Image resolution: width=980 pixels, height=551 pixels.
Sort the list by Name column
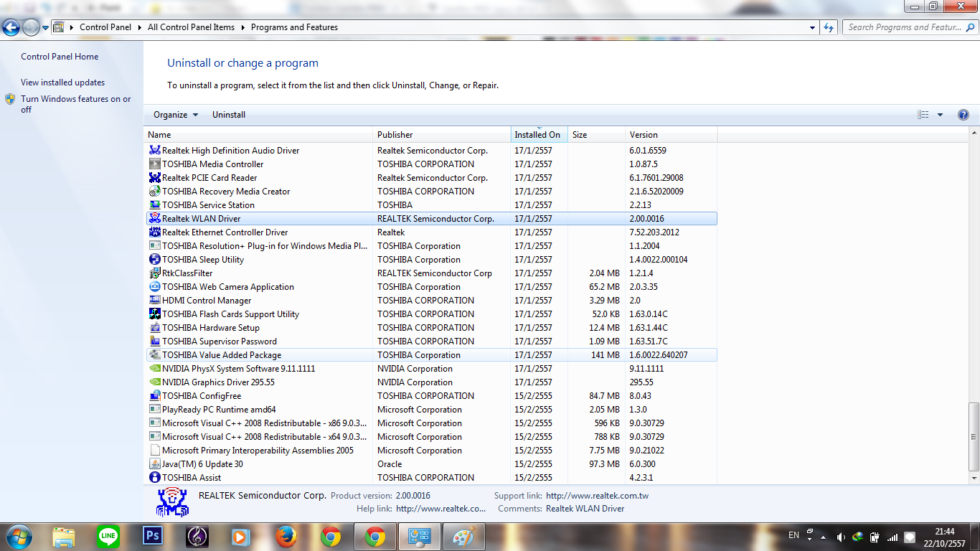pos(259,135)
